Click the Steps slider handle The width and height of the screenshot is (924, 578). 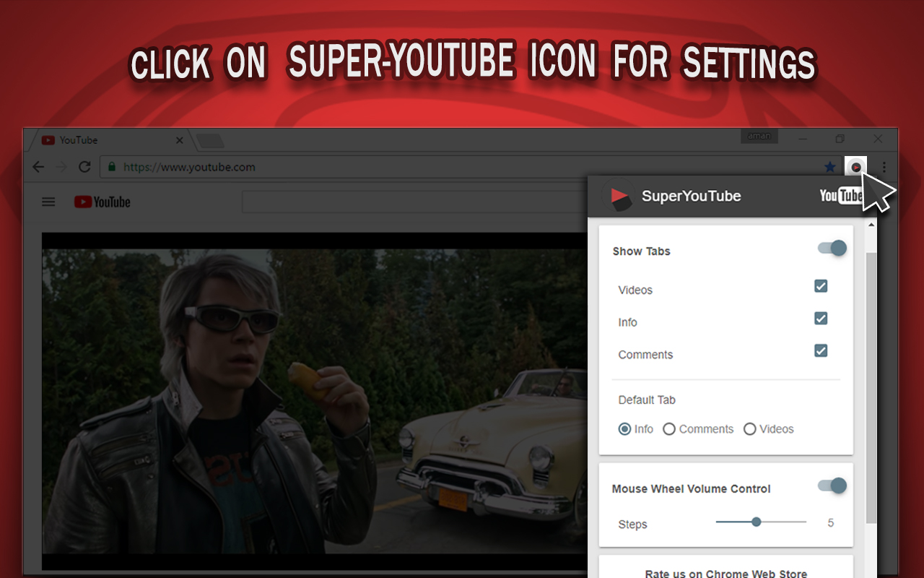click(757, 522)
